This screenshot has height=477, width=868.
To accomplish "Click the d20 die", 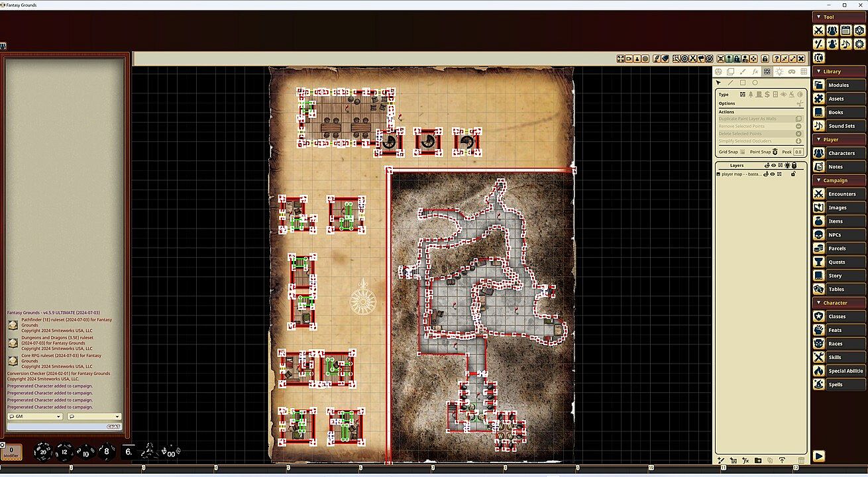I will click(43, 452).
